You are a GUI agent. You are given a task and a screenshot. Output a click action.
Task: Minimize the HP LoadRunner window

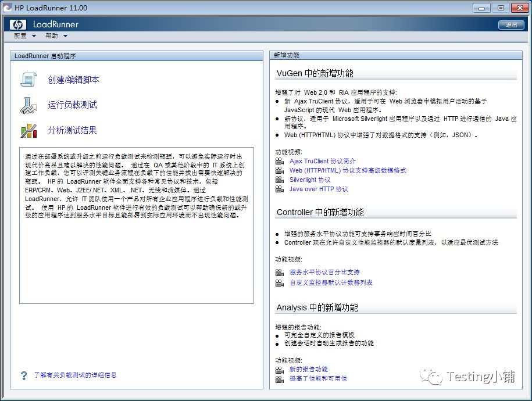(481, 8)
